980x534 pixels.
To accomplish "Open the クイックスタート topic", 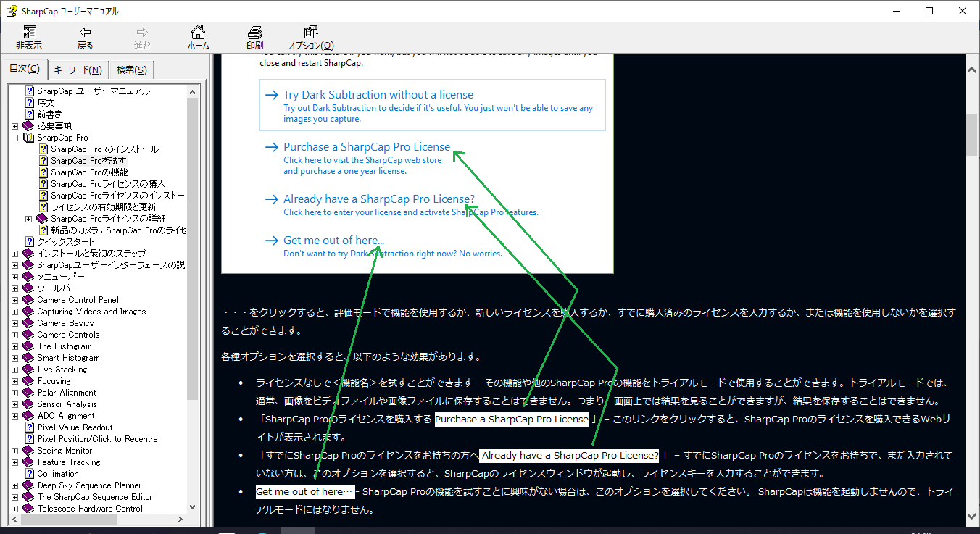I will (x=66, y=242).
